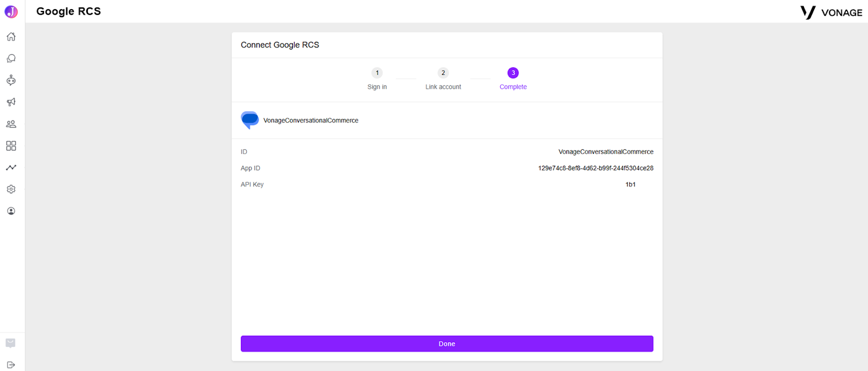Click the ID value VonageConversationalCommerce
Viewport: 868px width, 371px height.
606,152
